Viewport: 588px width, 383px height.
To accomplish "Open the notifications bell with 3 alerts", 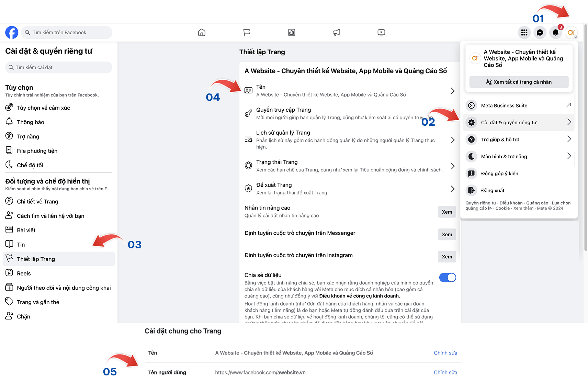I will 556,32.
